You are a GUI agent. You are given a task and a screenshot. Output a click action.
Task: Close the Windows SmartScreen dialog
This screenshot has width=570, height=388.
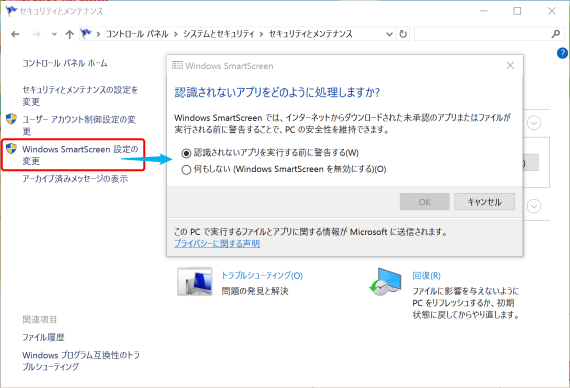point(510,65)
